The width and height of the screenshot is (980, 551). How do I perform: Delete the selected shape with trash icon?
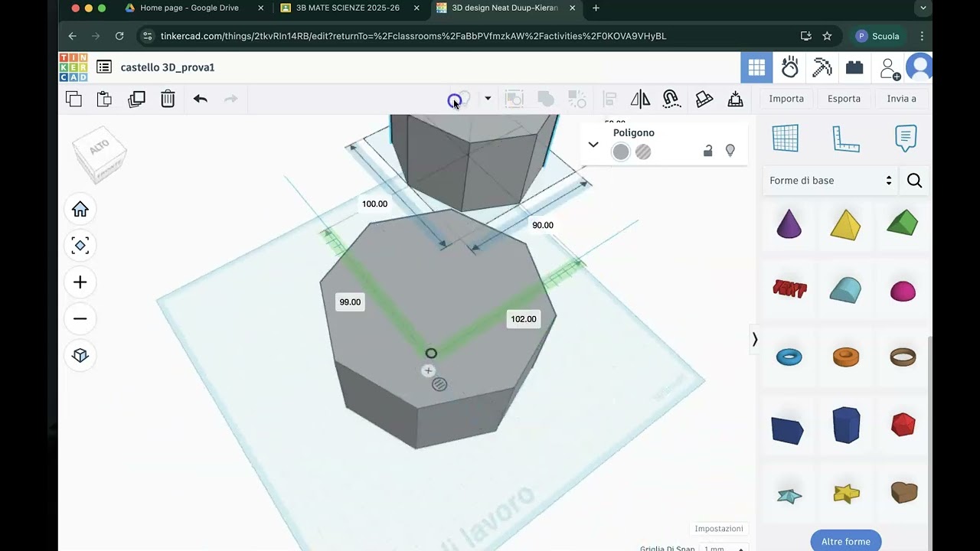(168, 99)
